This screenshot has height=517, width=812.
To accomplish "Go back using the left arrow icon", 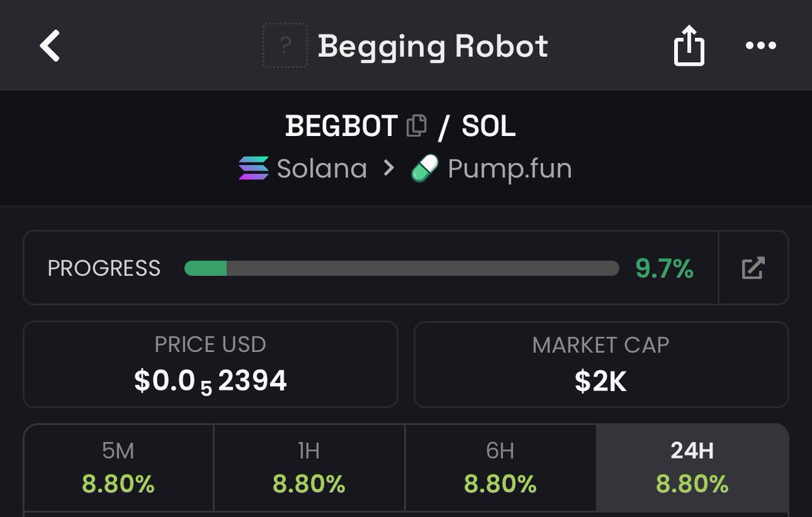I will point(50,46).
